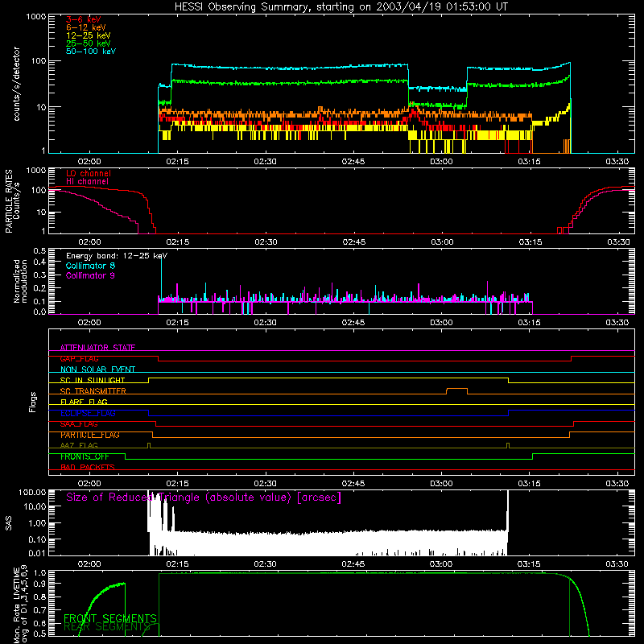Click the Normalized modulation axis label
This screenshot has width=644, height=644.
pyautogui.click(x=20, y=281)
